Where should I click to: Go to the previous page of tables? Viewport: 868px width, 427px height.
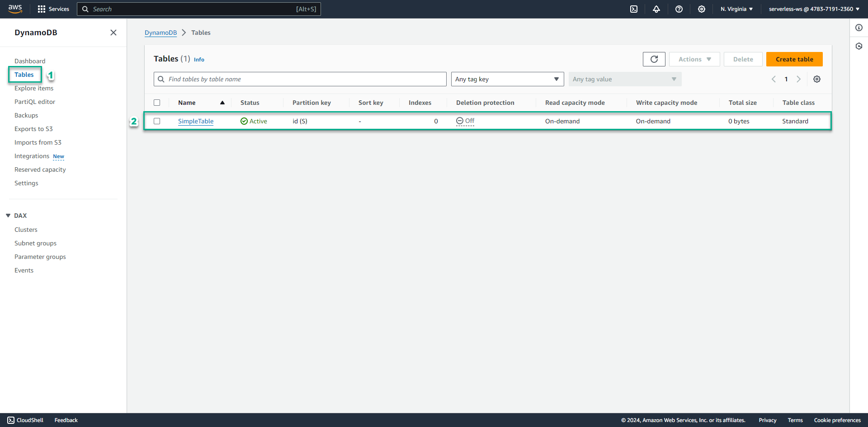click(774, 79)
